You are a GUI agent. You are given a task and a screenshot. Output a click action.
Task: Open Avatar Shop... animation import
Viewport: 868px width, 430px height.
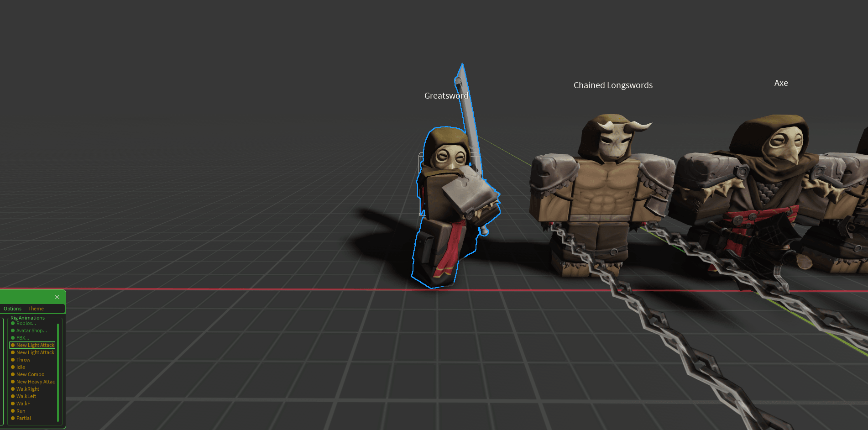(x=31, y=330)
